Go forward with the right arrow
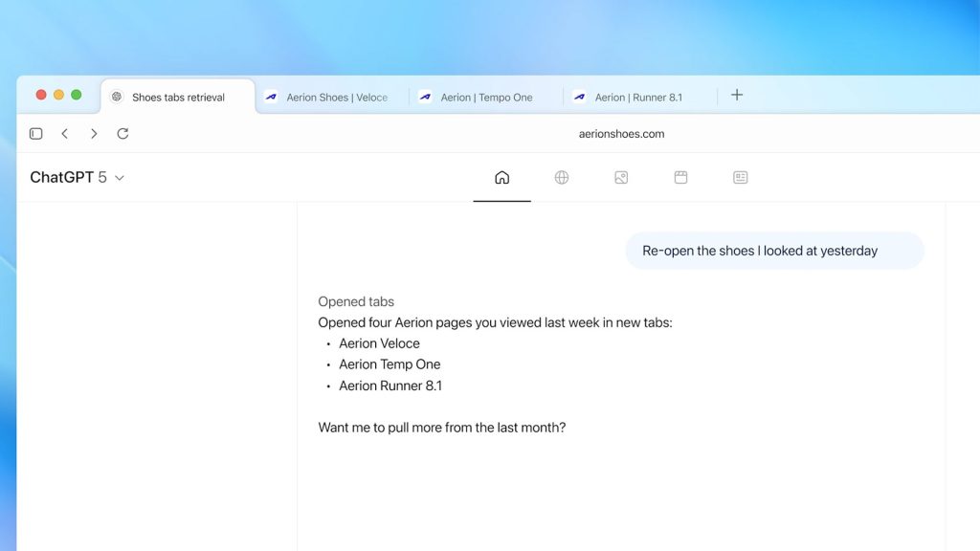 click(94, 134)
